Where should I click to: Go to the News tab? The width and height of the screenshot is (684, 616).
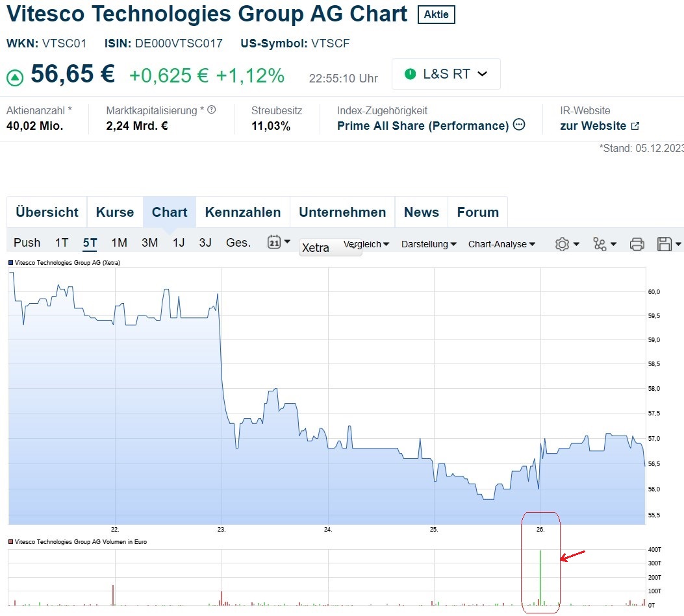422,212
